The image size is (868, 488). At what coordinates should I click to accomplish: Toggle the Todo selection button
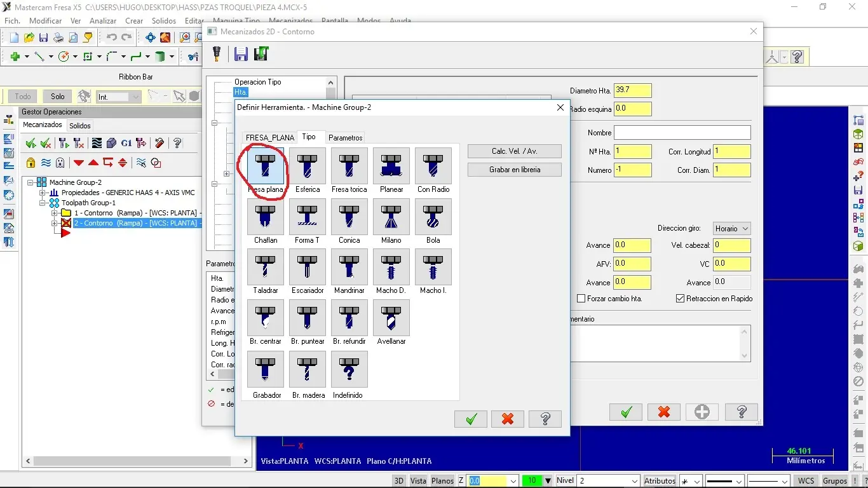pyautogui.click(x=23, y=97)
